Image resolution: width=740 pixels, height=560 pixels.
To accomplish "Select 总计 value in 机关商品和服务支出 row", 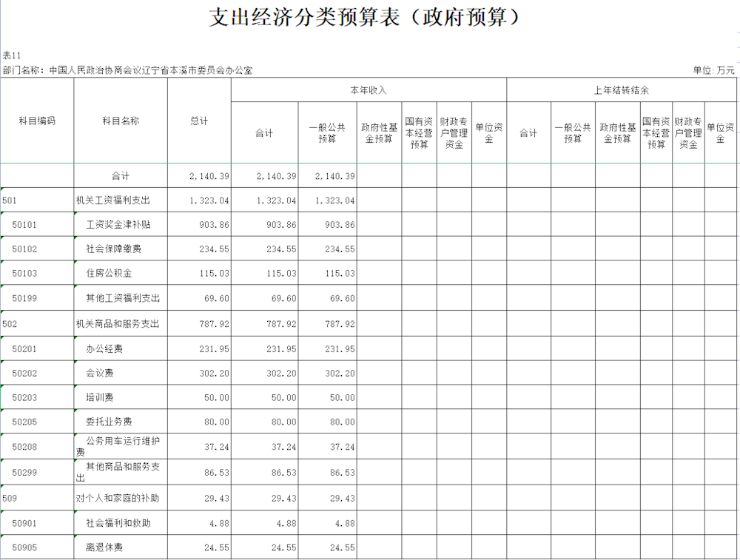I will point(199,324).
